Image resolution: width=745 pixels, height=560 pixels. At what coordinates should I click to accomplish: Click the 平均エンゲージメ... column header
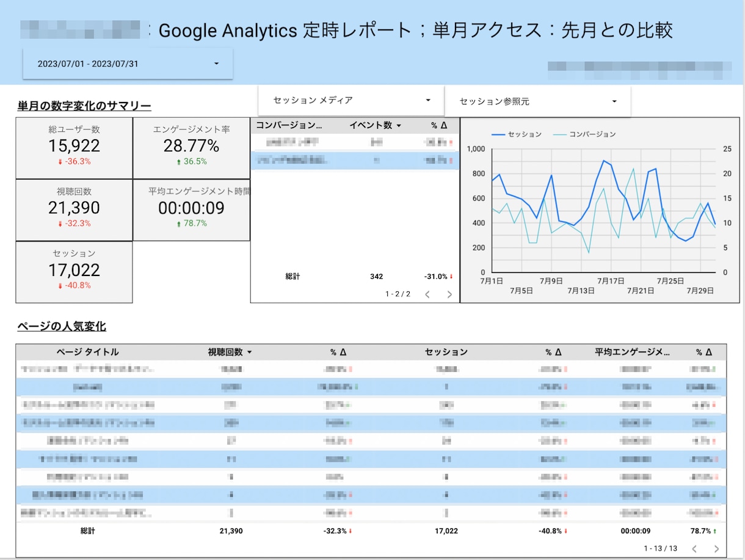click(x=632, y=352)
